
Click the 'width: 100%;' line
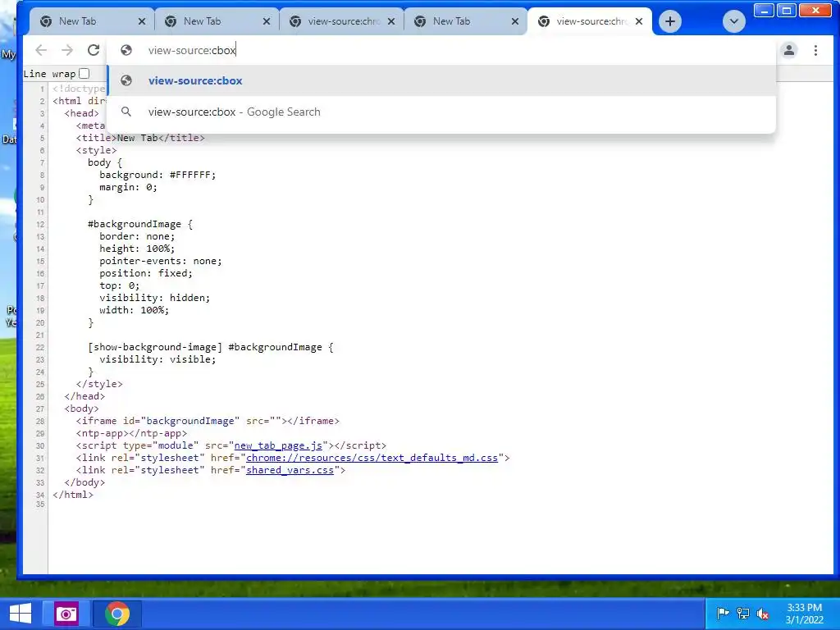pyautogui.click(x=134, y=310)
